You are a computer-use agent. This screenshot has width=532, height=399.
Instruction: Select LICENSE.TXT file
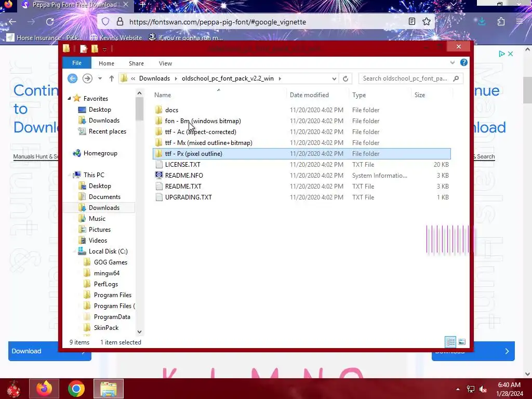(x=182, y=165)
